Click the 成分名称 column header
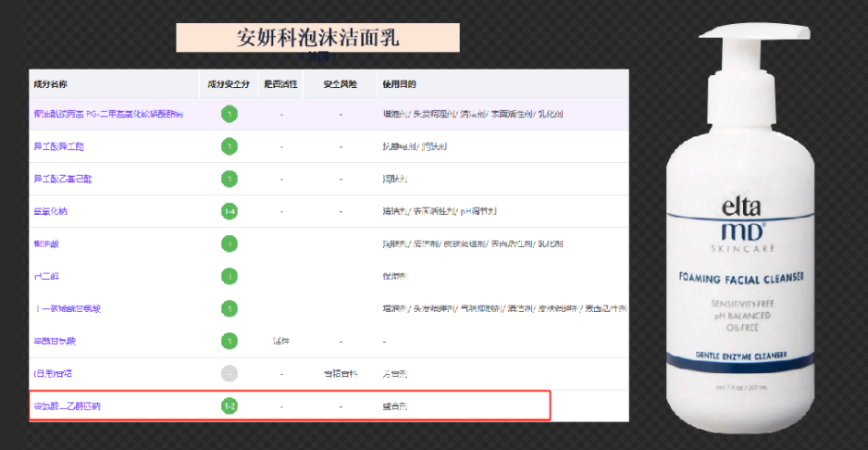The image size is (868, 450). pos(53,83)
